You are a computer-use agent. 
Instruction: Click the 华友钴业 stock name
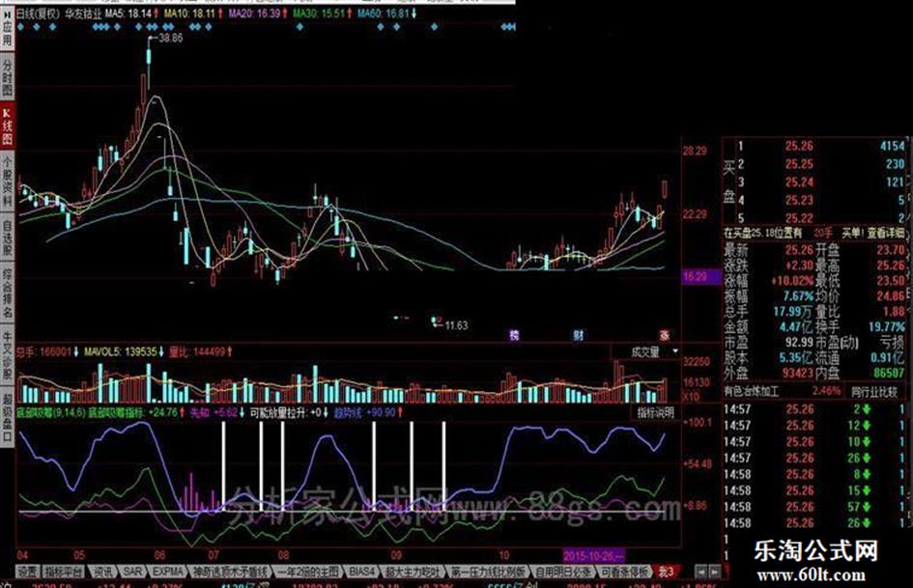83,13
